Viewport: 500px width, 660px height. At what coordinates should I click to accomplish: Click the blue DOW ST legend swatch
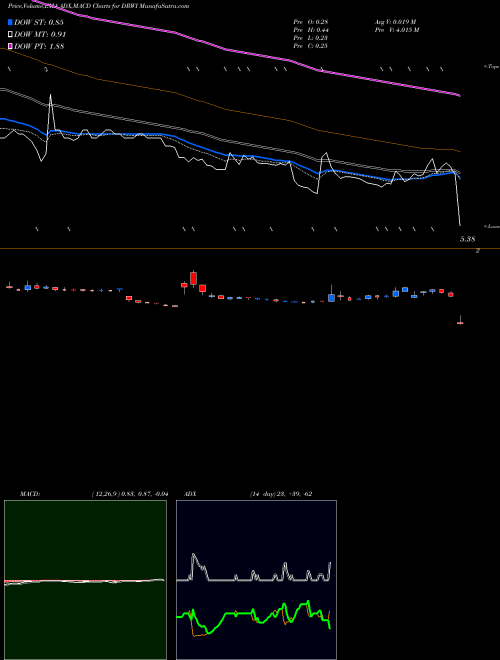(x=10, y=22)
